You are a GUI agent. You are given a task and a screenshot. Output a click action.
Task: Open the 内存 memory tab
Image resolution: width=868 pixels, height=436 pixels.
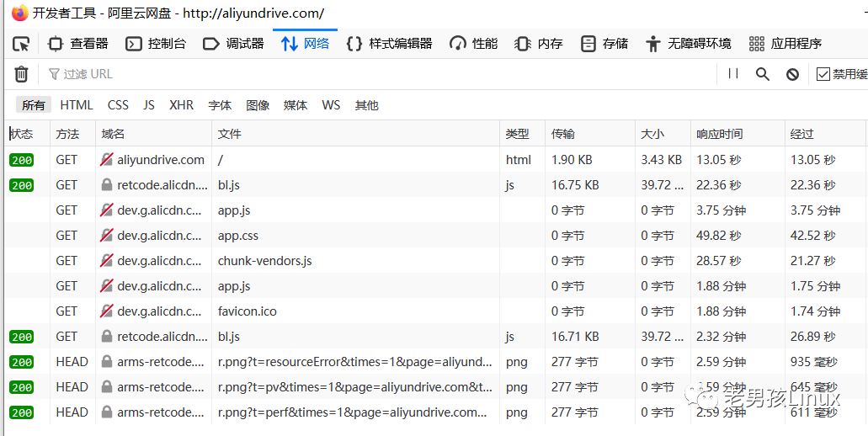pyautogui.click(x=539, y=44)
